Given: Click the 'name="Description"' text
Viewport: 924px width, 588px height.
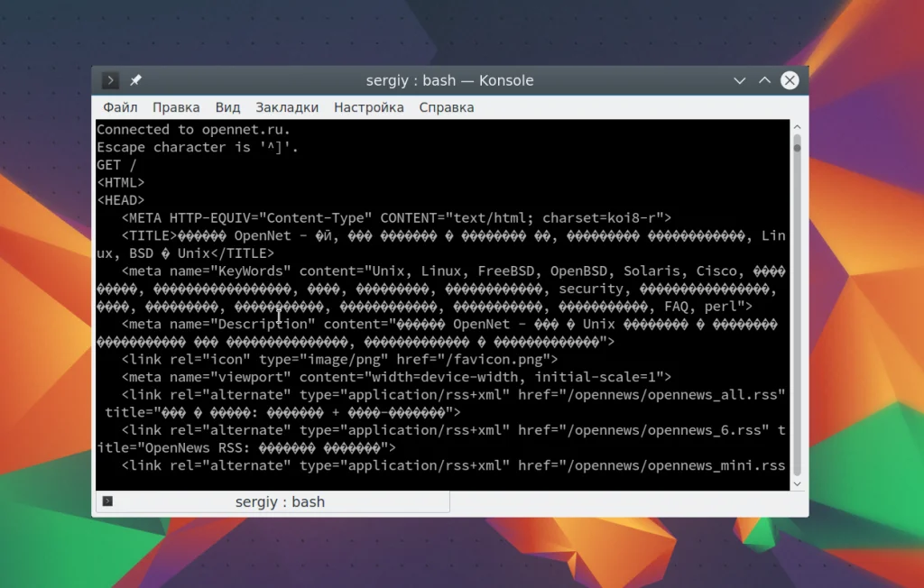Looking at the screenshot, I should (x=242, y=324).
